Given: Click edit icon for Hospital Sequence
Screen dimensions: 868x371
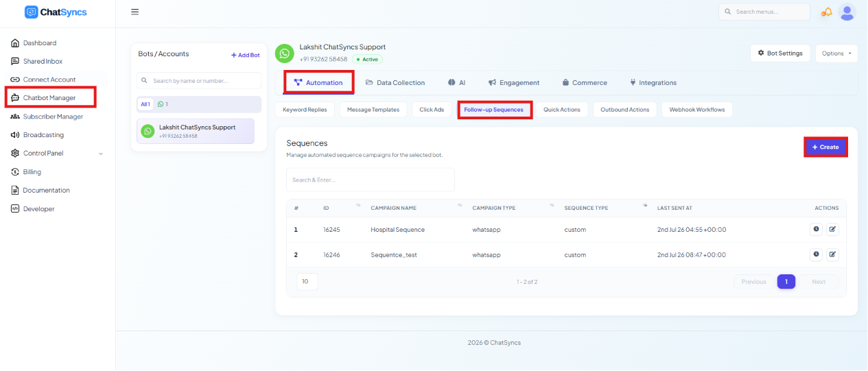Looking at the screenshot, I should (832, 230).
